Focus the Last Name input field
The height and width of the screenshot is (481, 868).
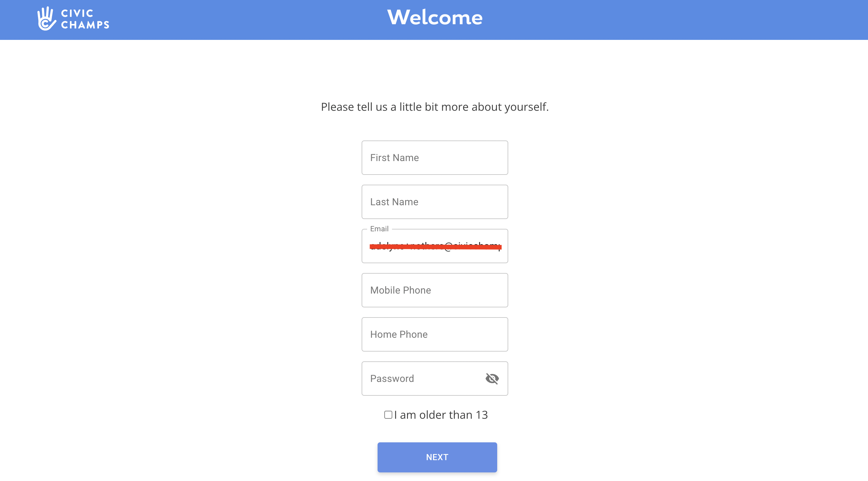pyautogui.click(x=435, y=202)
